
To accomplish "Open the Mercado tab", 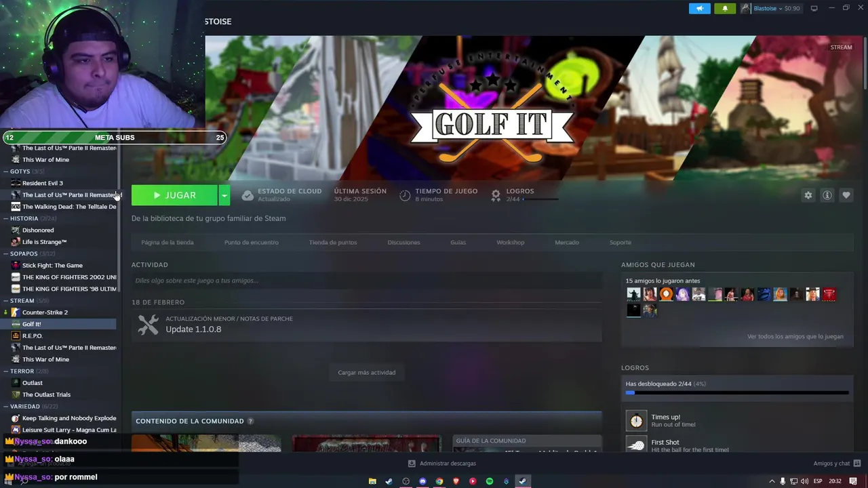I will click(x=567, y=242).
